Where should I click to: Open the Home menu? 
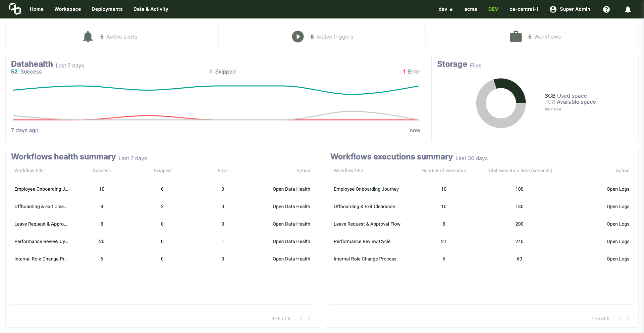point(37,9)
